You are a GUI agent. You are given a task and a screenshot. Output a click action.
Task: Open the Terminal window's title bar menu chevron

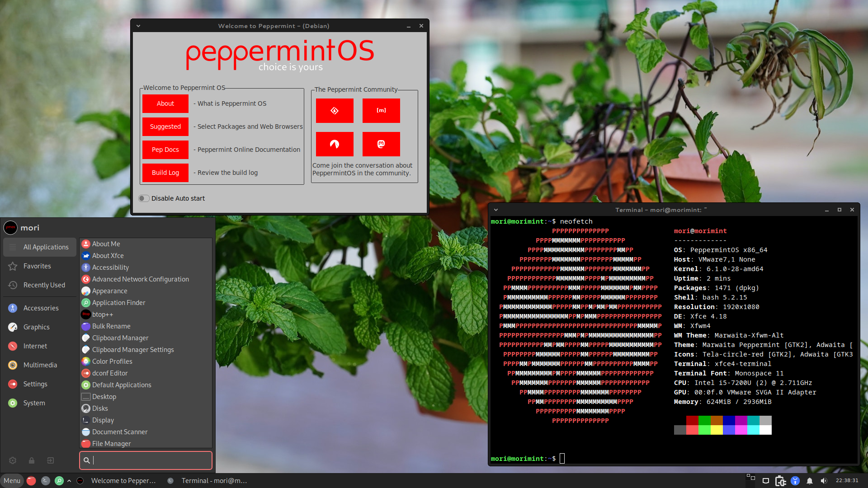(x=496, y=210)
